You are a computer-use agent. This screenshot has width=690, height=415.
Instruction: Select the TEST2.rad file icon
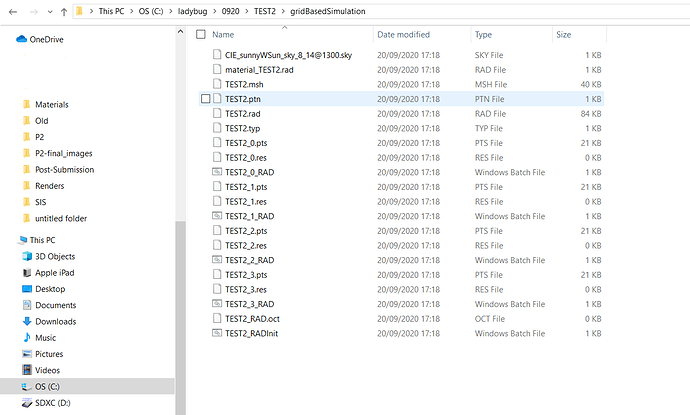point(217,113)
